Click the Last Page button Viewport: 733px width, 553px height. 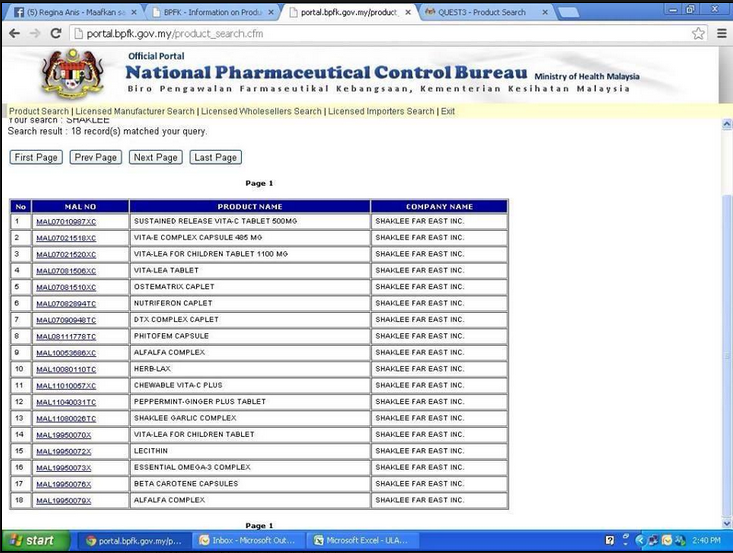coord(216,158)
